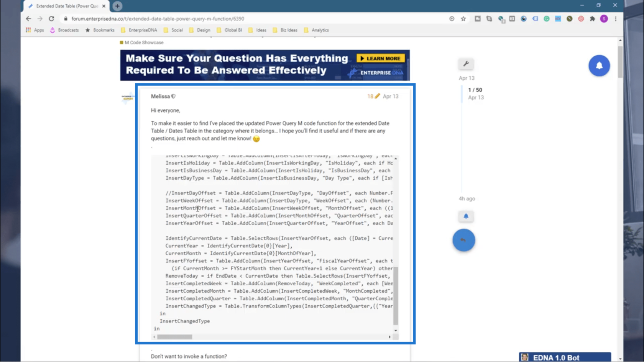Click the Apr 13 post date link

[x=391, y=96]
